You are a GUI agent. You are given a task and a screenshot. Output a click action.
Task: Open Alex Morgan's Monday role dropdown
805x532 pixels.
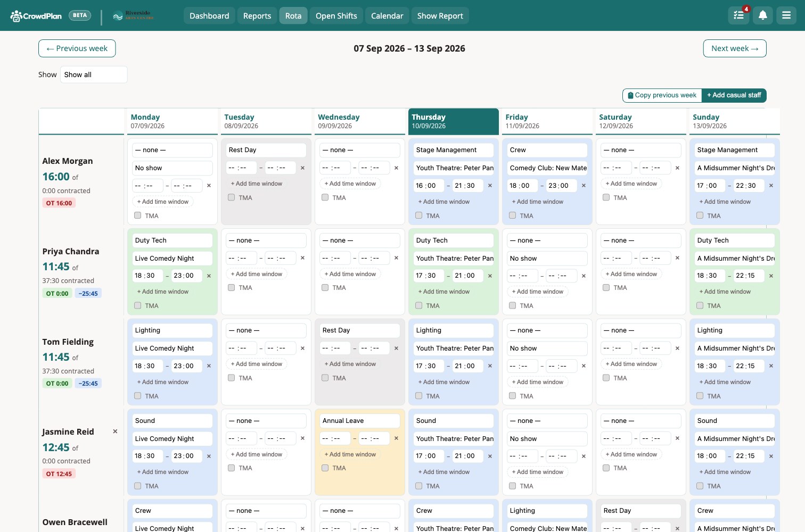pyautogui.click(x=172, y=150)
